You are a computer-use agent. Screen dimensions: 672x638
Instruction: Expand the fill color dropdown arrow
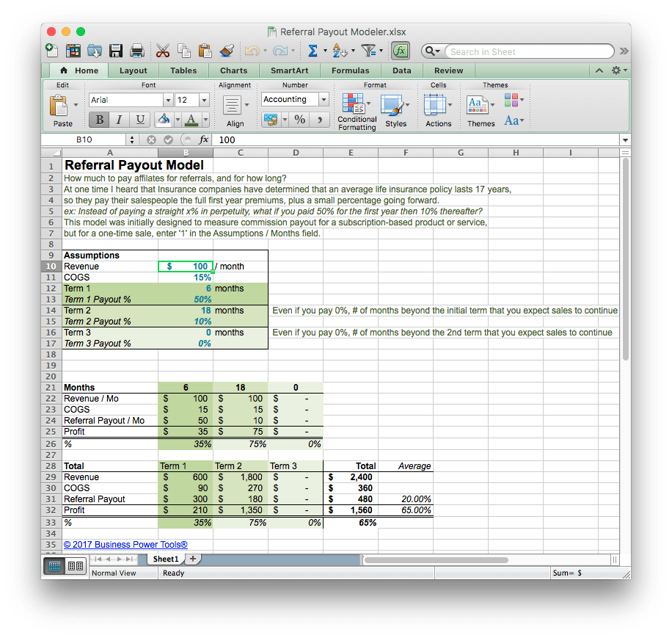click(x=178, y=120)
